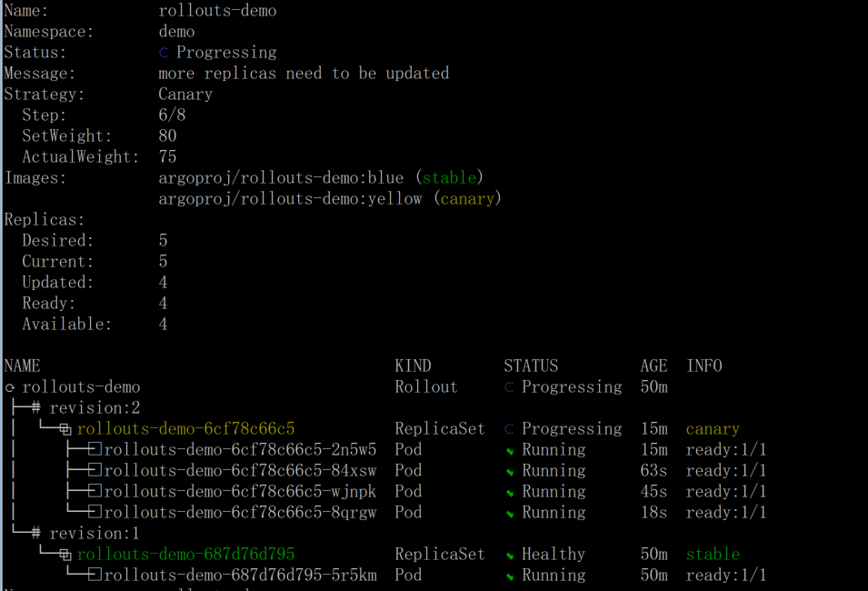Viewport: 868px width, 591px height.
Task: Click the SetWeight value 80
Action: (x=168, y=136)
